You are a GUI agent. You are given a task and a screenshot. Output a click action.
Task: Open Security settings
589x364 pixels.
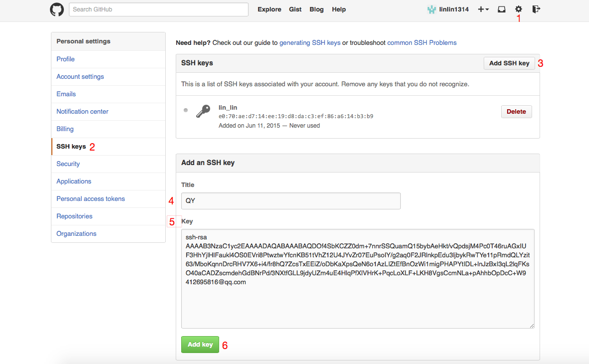pyautogui.click(x=108, y=164)
